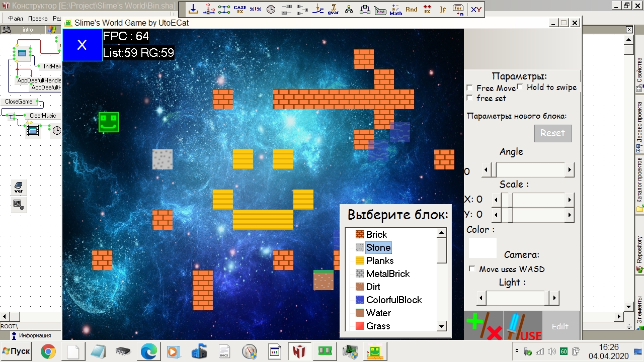The image size is (644, 362).
Task: Click the gvar global variable icon
Action: 333,9
